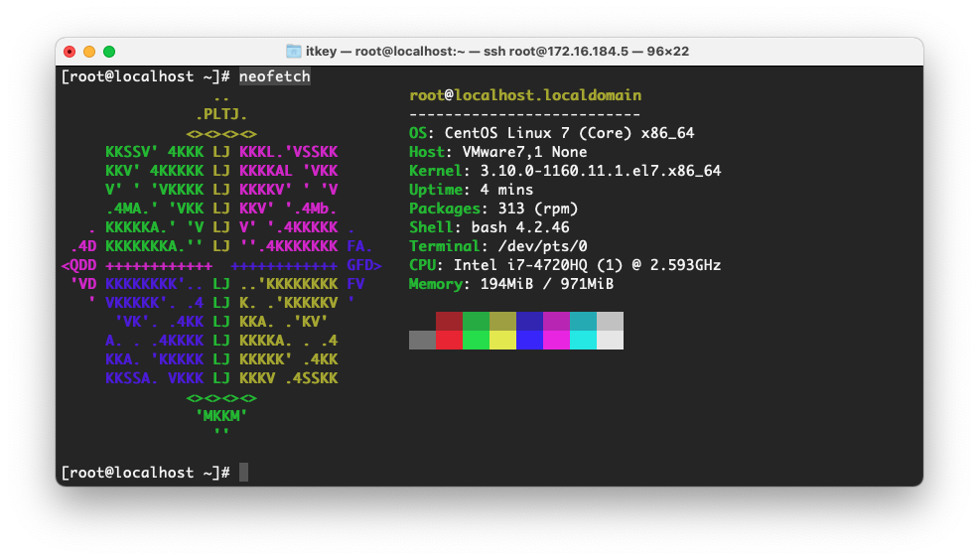Image resolution: width=979 pixels, height=560 pixels.
Task: Click the dark green color block in top row
Action: [476, 321]
